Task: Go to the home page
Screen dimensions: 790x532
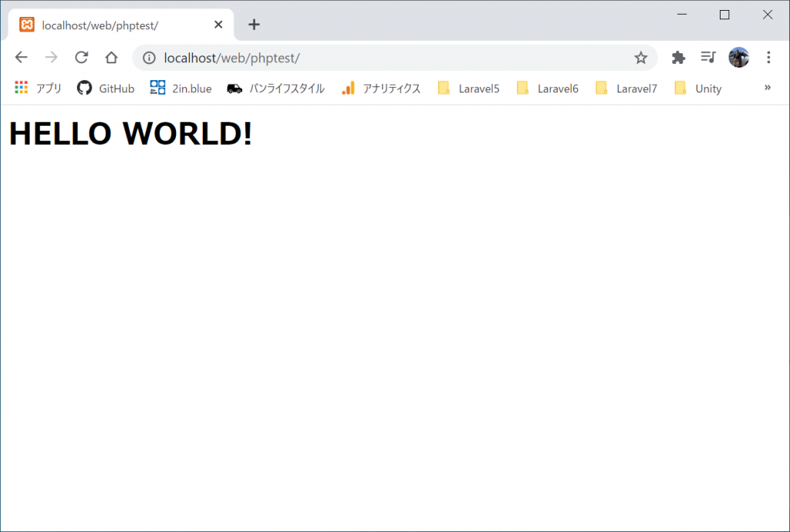Action: pos(111,58)
